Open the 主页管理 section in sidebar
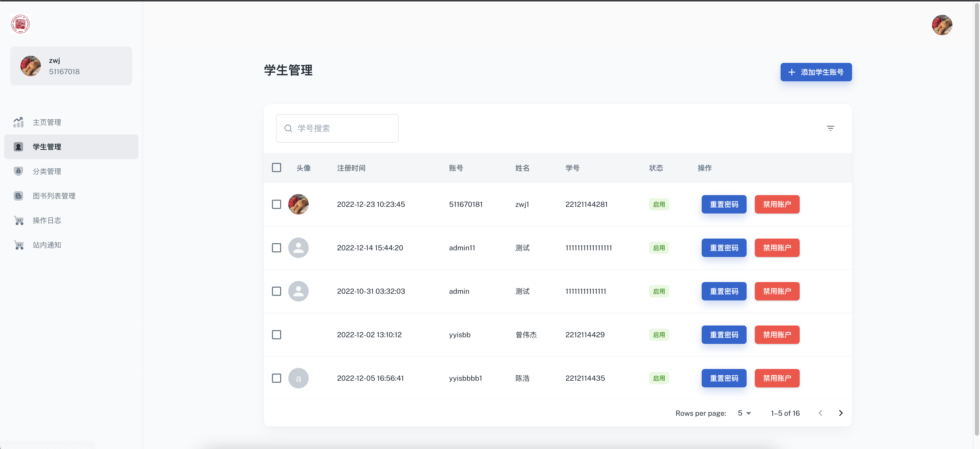Screen dimensions: 980x449 (46, 122)
